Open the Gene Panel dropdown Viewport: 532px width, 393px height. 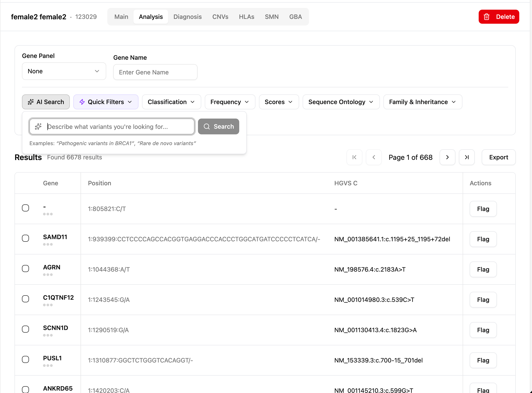pos(64,71)
